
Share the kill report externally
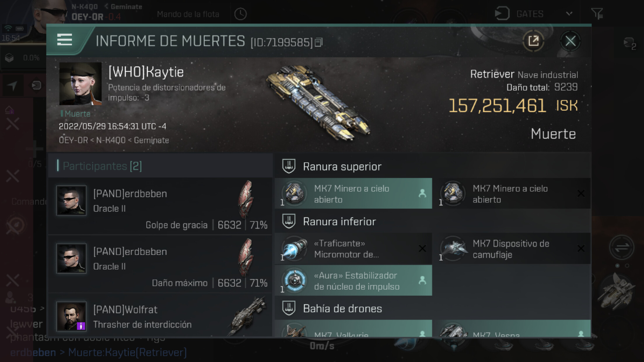pos(533,41)
